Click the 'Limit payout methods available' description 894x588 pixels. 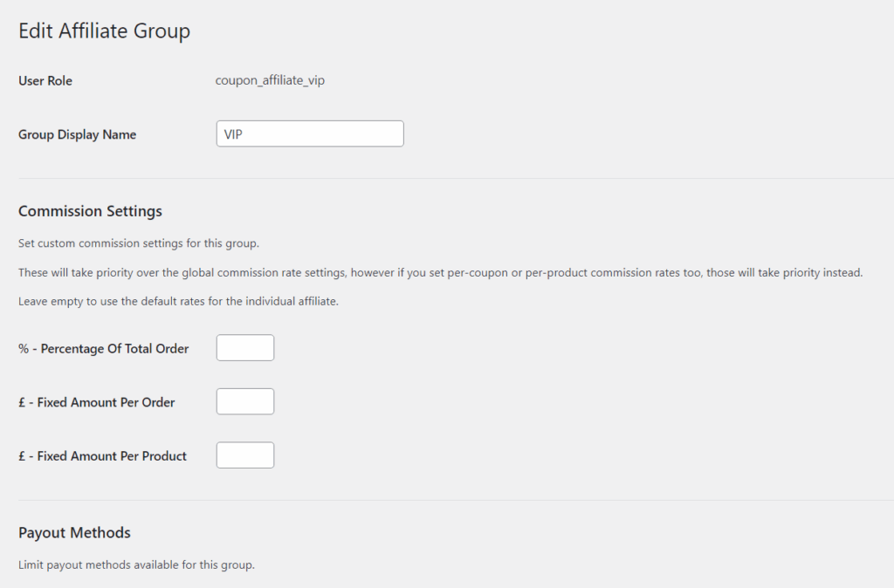pos(136,564)
